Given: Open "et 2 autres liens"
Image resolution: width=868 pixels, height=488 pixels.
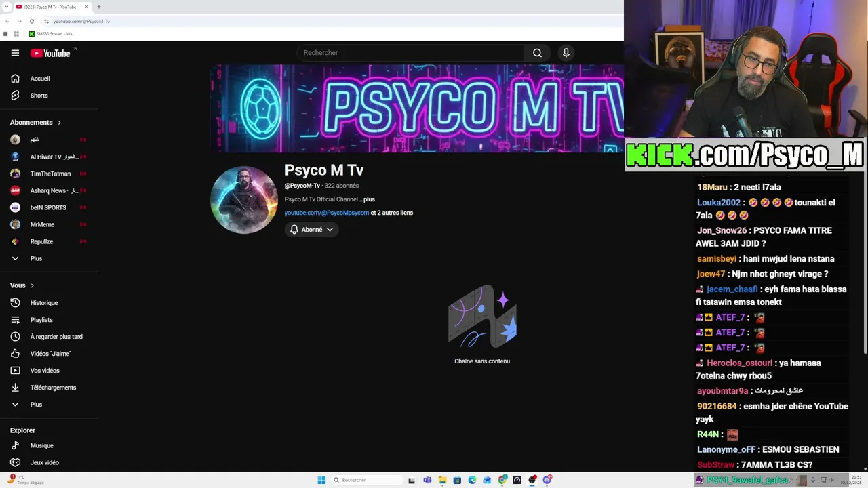Looking at the screenshot, I should coord(392,213).
